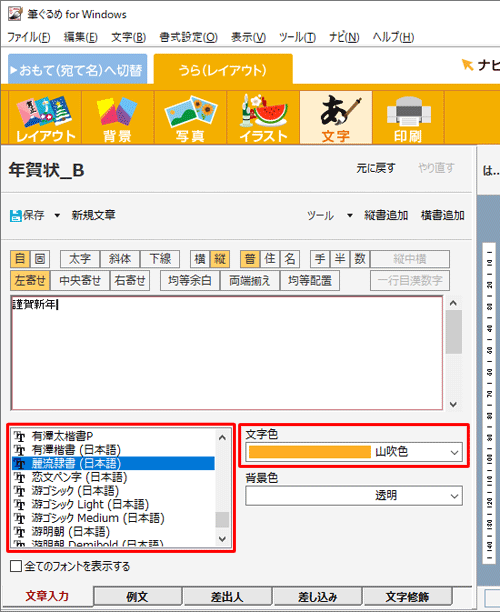
Task: Click the ナビ arrow icon
Action: pos(467,65)
